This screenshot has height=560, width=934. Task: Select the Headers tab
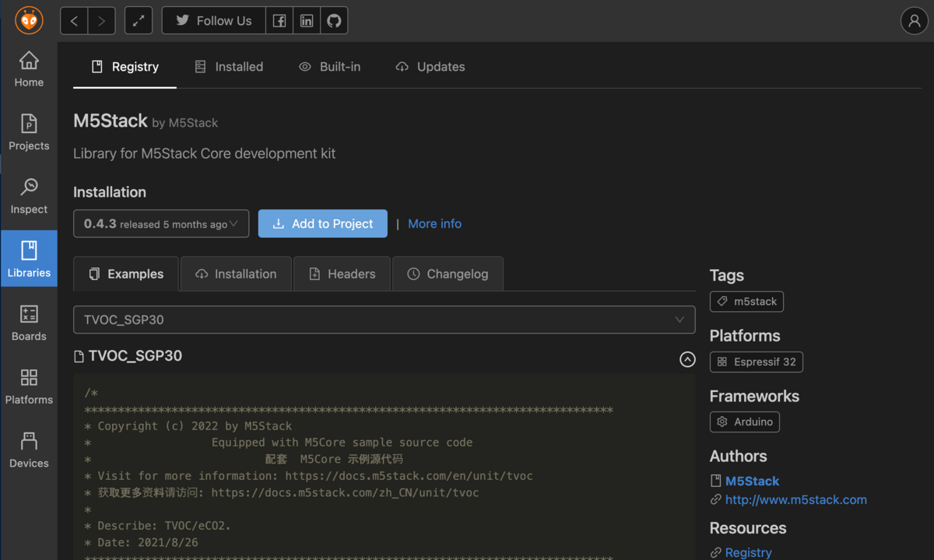coord(342,274)
